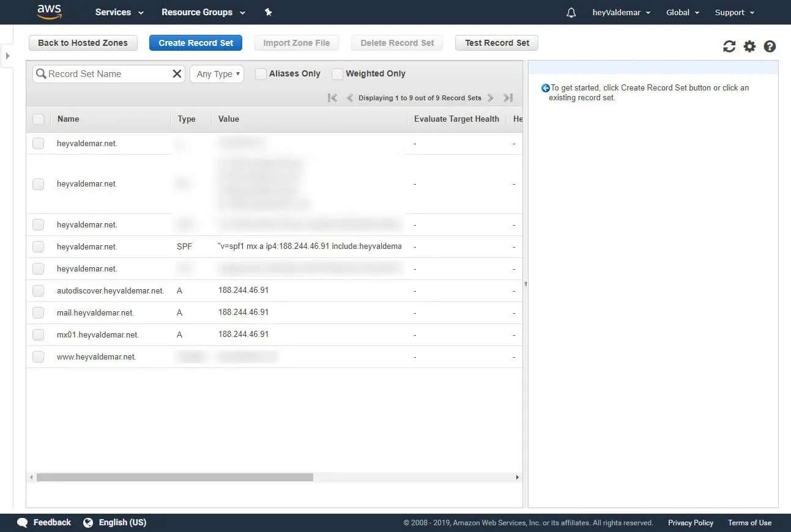Viewport: 791px width, 532px height.
Task: Click Back to Hosted Zones button
Action: tap(83, 43)
